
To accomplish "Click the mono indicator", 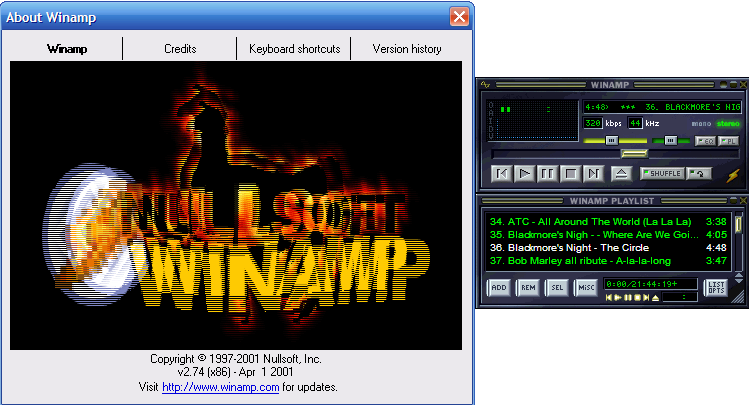I will (701, 124).
